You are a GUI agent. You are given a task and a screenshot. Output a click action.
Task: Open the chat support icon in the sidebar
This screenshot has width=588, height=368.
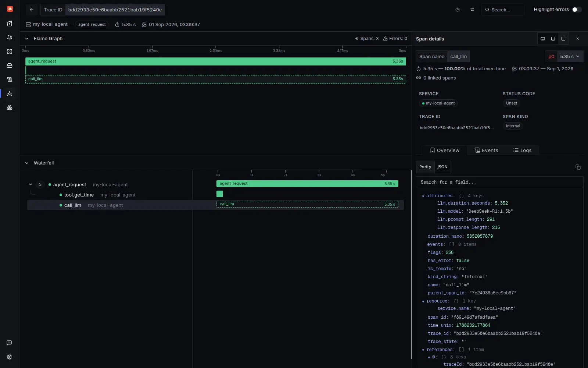(x=9, y=343)
